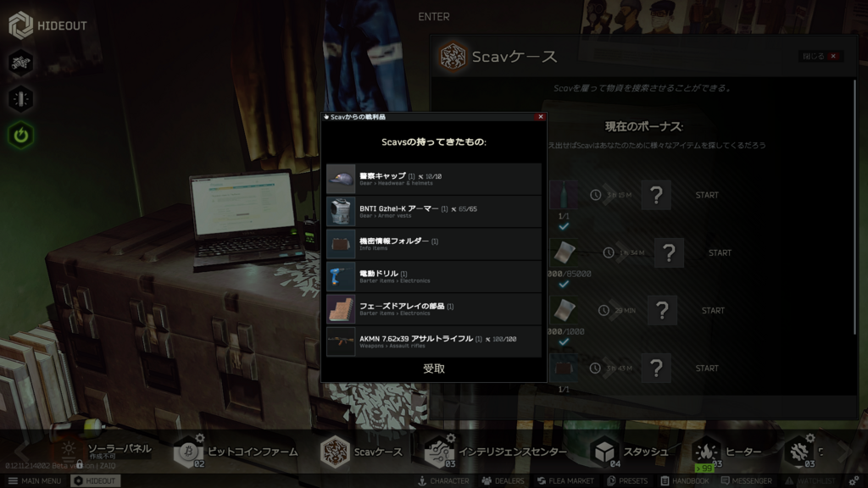Open the Heater module icon
868x488 pixels.
(x=706, y=452)
